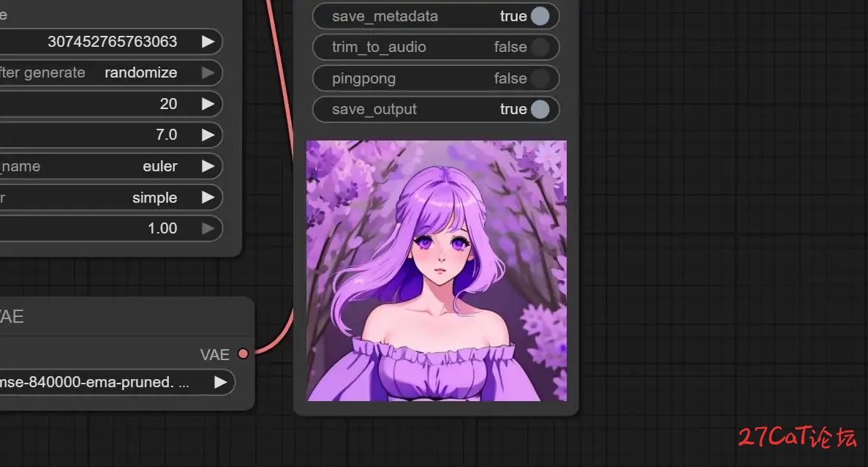The width and height of the screenshot is (868, 467).
Task: Click arrow beside 1.00 denoise value
Action: point(208,228)
